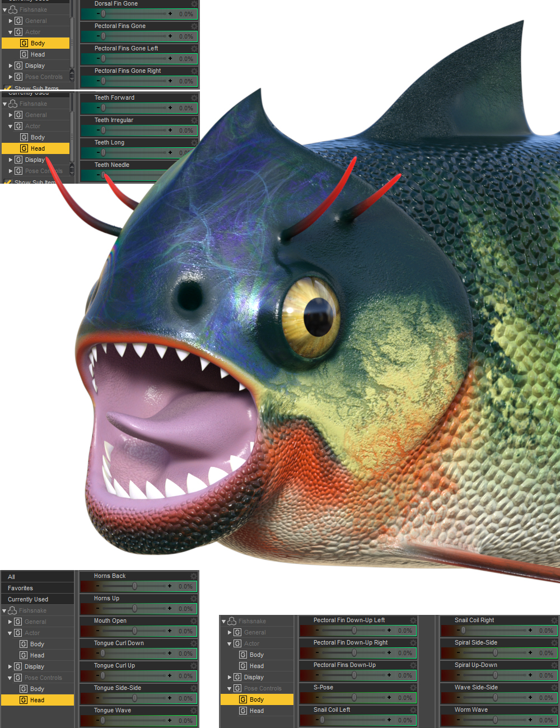The height and width of the screenshot is (728, 560).
Task: Collapse Actor group in the Horns panel tree
Action: [x=10, y=633]
